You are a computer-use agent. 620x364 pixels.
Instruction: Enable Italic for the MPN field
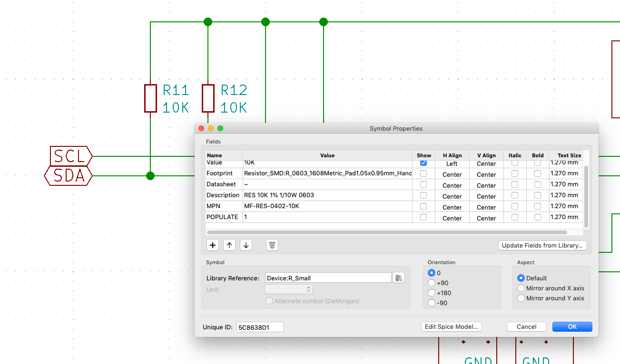[x=514, y=206]
